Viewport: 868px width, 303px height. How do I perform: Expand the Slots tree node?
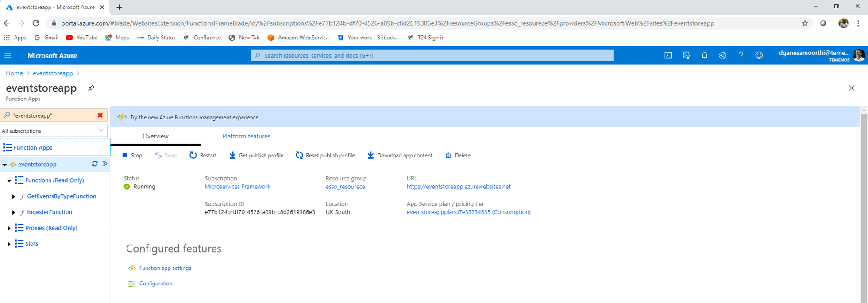(x=9, y=244)
